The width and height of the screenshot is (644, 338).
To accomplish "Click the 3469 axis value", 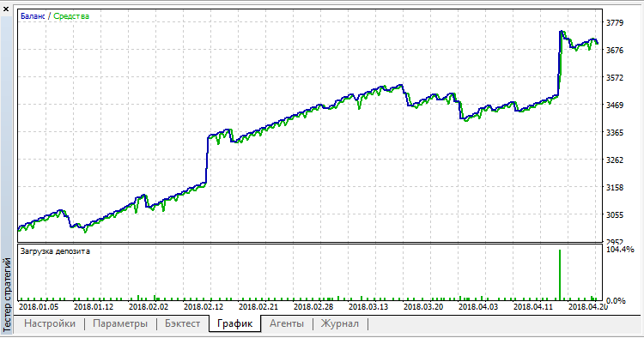I will click(615, 105).
